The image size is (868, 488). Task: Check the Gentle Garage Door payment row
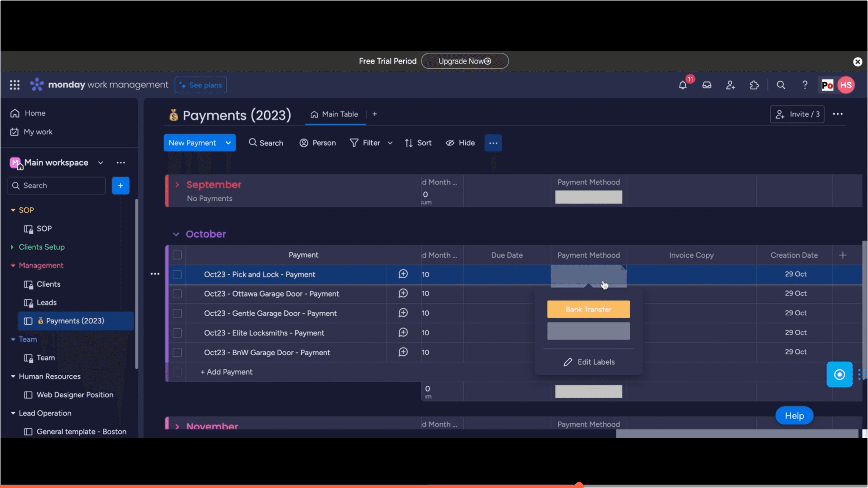[177, 314]
